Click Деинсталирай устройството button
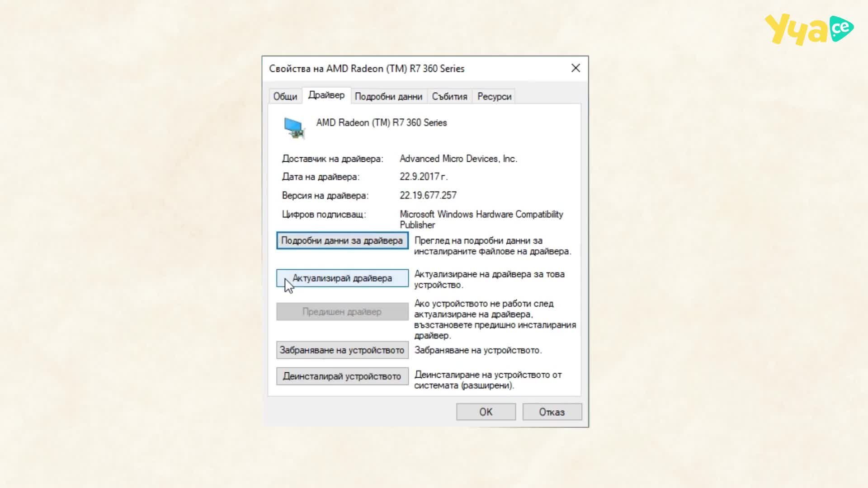Image resolution: width=868 pixels, height=488 pixels. [x=342, y=376]
